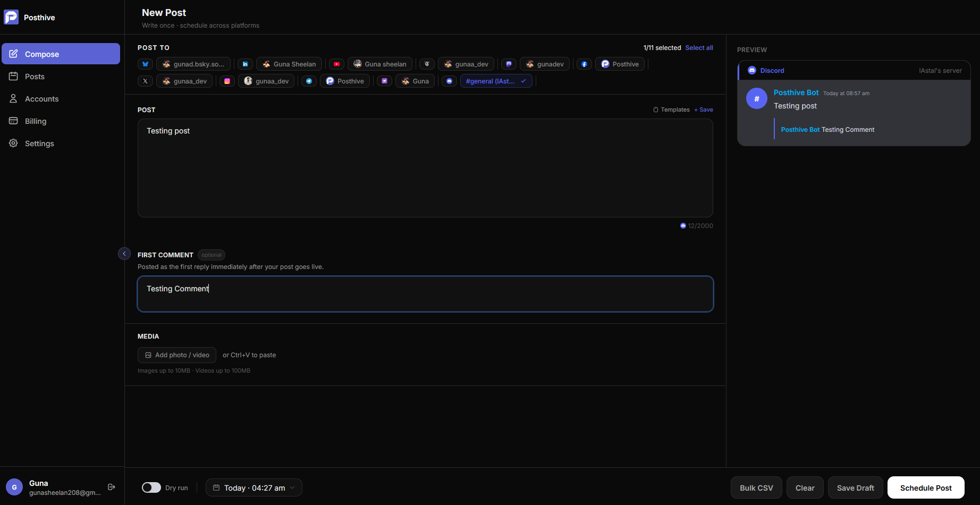Screen dimensions: 980x505
Task: Open the Bulk CSV option
Action: tap(756, 487)
